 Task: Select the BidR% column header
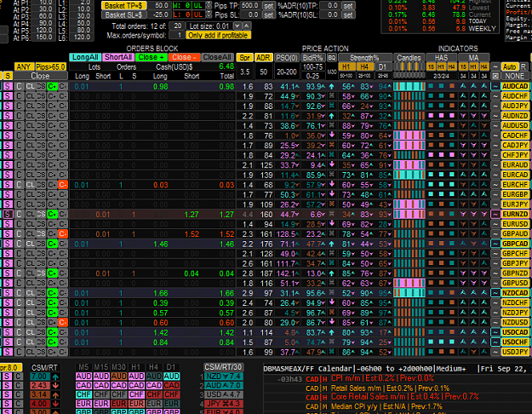point(313,58)
